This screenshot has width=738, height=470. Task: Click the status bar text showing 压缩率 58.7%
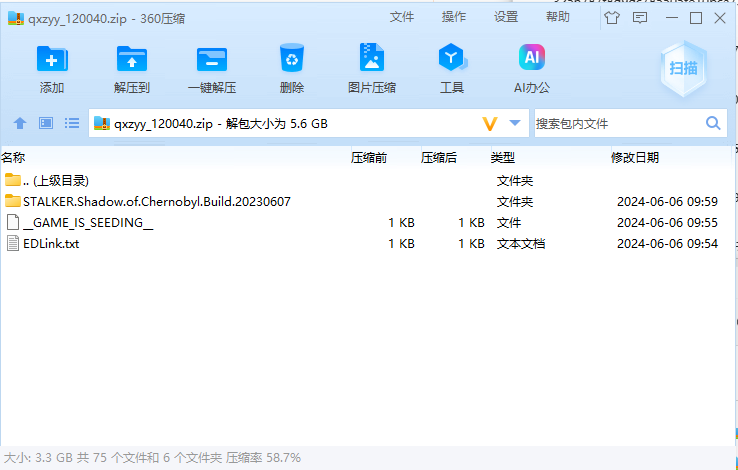[x=263, y=458]
